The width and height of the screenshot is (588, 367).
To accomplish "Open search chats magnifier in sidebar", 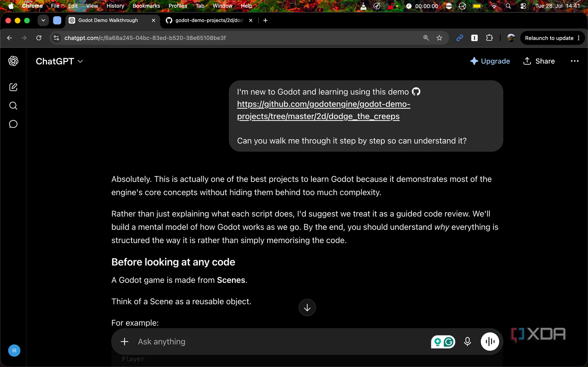I will 13,106.
